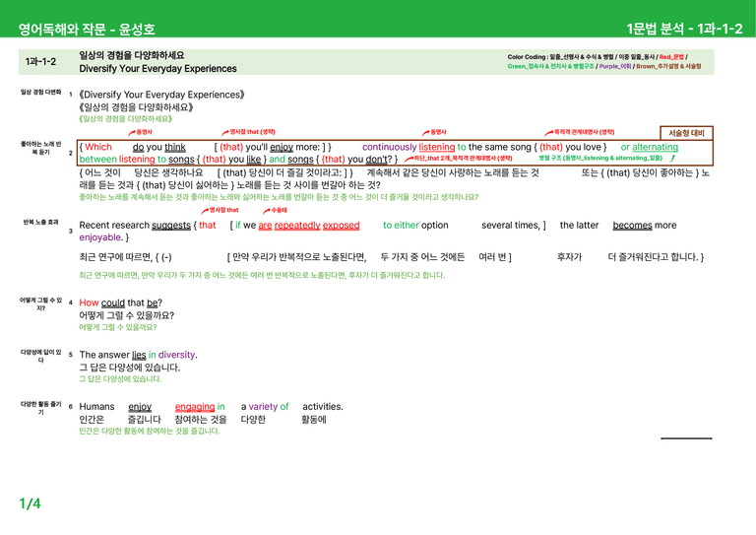Click the green arrow after '병렬 구조' annotation
Image resolution: width=756 pixels, height=535 pixels.
(x=672, y=158)
